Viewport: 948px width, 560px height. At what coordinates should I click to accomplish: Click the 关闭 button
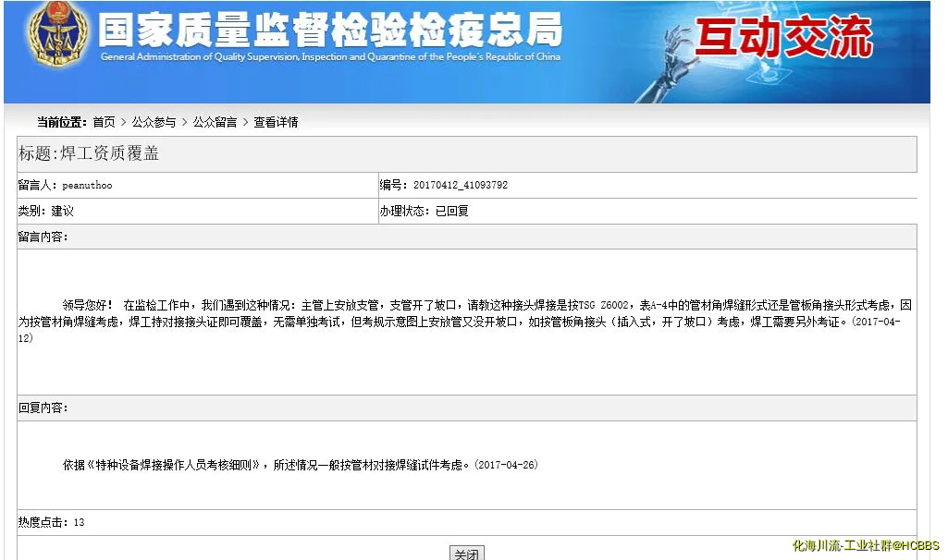pyautogui.click(x=467, y=554)
